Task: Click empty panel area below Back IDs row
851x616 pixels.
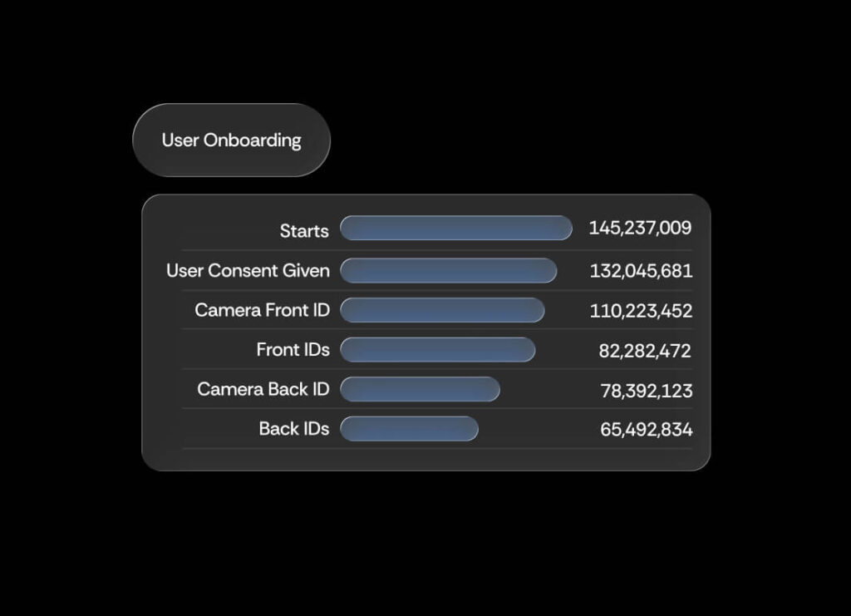Action: point(425,459)
